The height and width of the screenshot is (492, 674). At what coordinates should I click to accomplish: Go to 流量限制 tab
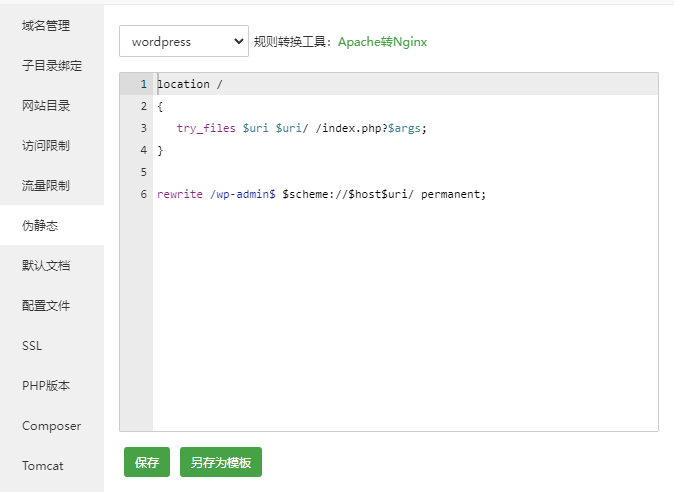click(x=46, y=185)
